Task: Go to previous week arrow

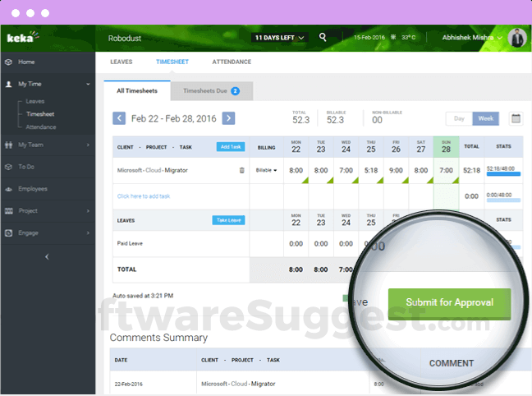Action: coord(119,118)
